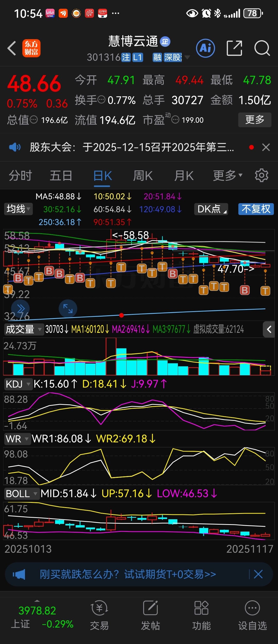The width and height of the screenshot is (278, 644).
Task: Tap the MA5:48.88 value
Action: pyautogui.click(x=58, y=196)
